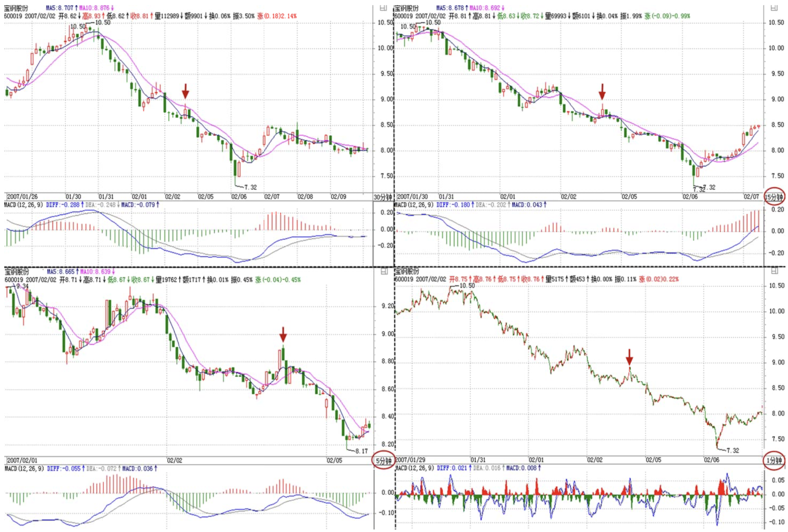This screenshot has width=788, height=532.
Task: Click the panel icon above the 15-minute chart
Action: 774,8
